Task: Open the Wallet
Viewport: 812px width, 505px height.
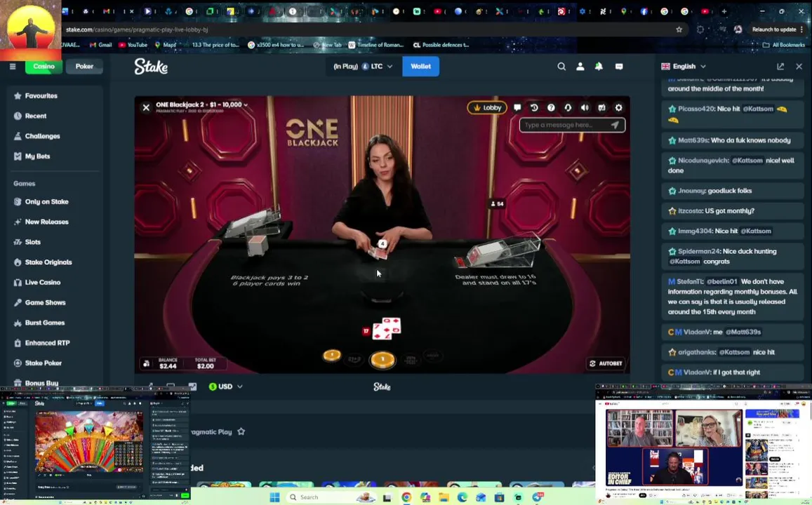Action: [x=420, y=66]
